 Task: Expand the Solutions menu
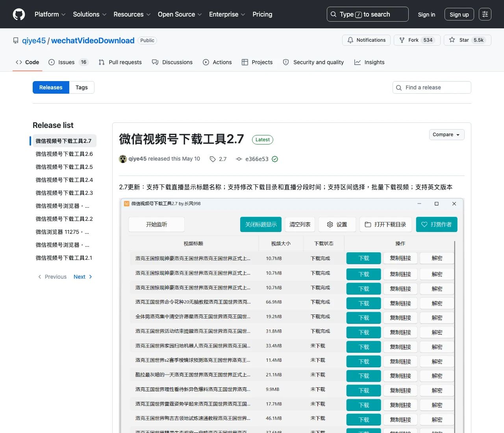point(90,14)
